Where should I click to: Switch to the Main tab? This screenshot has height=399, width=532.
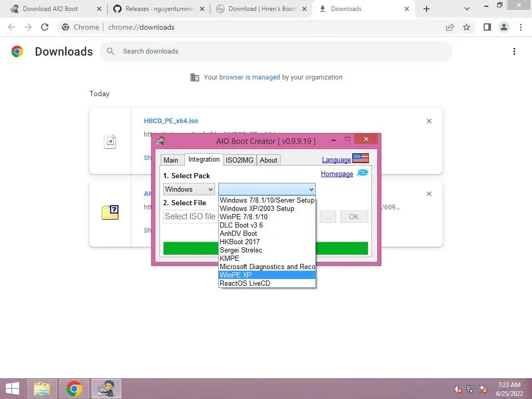(x=170, y=160)
